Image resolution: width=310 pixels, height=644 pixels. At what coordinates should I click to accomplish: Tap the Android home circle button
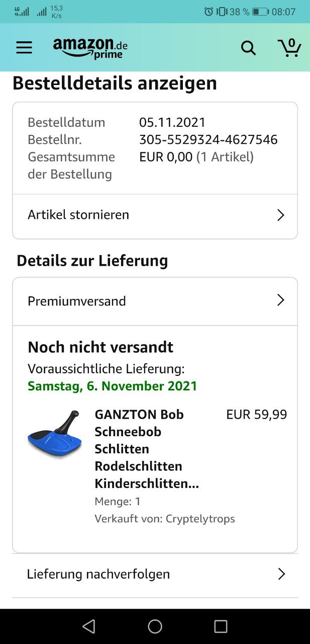(x=155, y=626)
